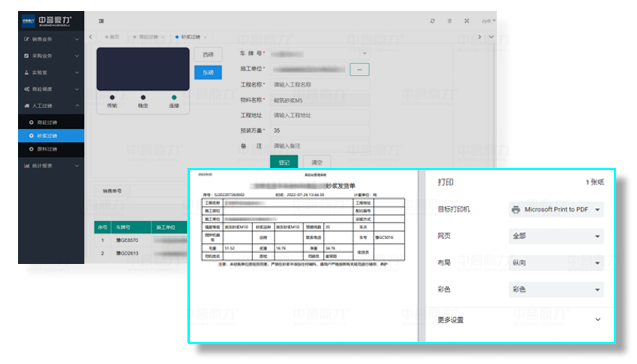Screen dimensions: 637x364
Task: Click the green 登记 register button
Action: click(x=284, y=162)
